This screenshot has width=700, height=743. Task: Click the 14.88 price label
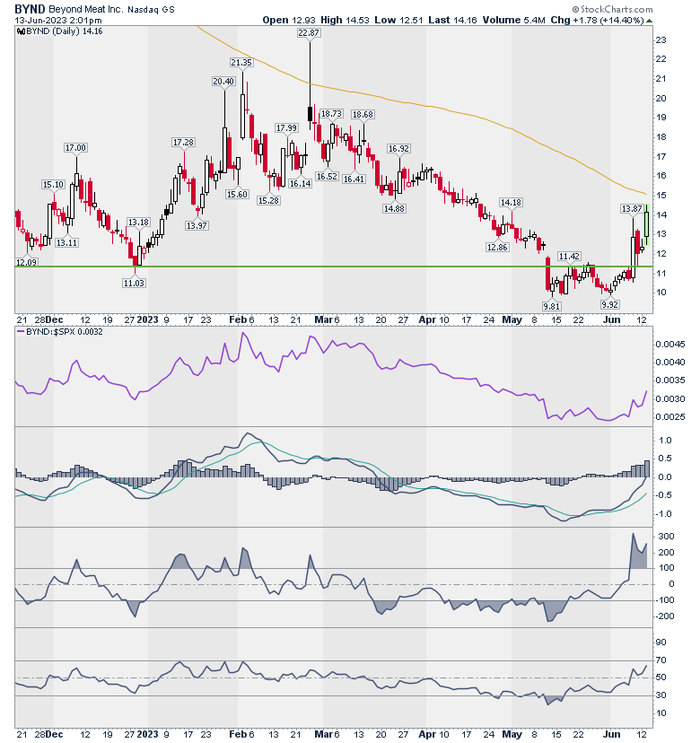394,208
